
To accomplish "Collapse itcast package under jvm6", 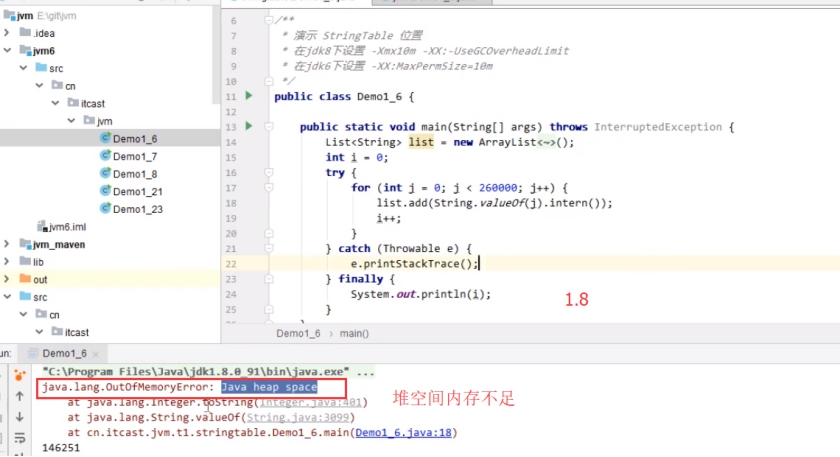I will (x=55, y=103).
